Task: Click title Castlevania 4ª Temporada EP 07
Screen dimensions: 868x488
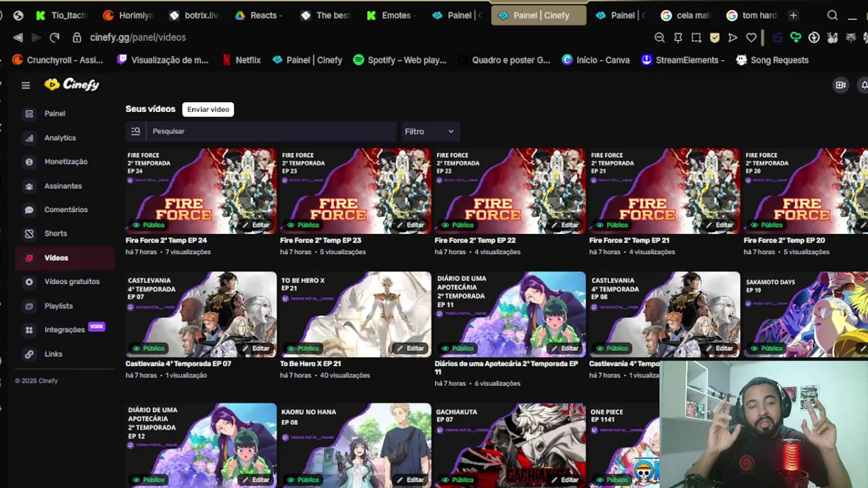Action: click(178, 364)
